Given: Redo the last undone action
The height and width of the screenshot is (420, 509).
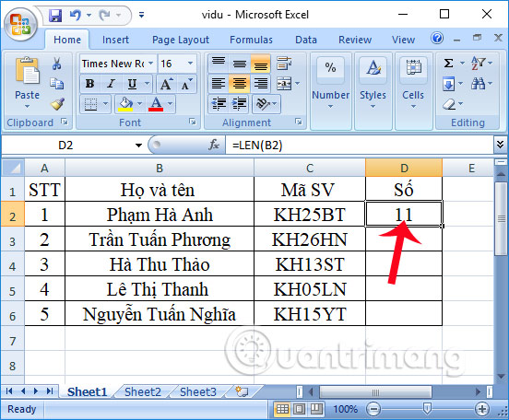Looking at the screenshot, I should pyautogui.click(x=105, y=15).
